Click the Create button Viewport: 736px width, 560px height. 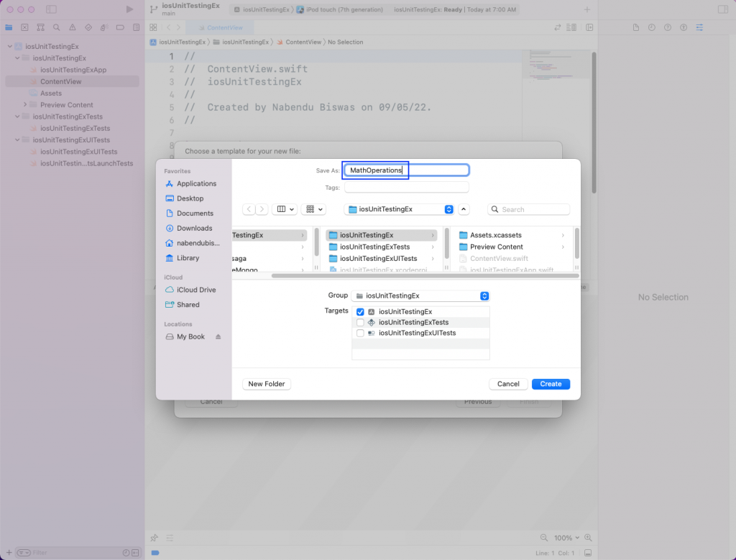coord(551,384)
